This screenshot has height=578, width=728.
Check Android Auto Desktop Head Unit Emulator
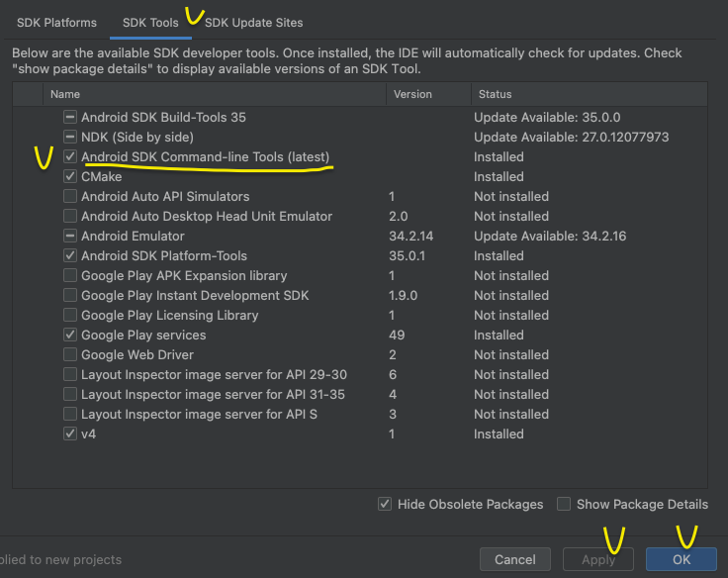point(70,216)
